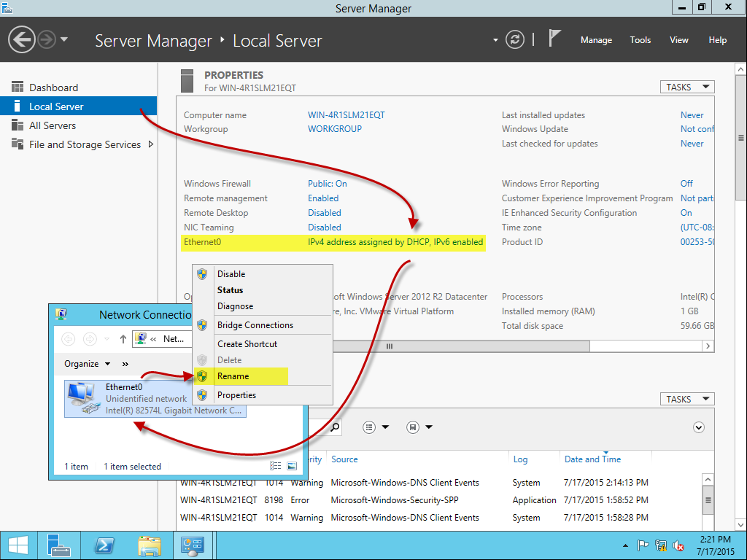747x560 pixels.
Task: Open File and Storage Services
Action: [x=85, y=144]
